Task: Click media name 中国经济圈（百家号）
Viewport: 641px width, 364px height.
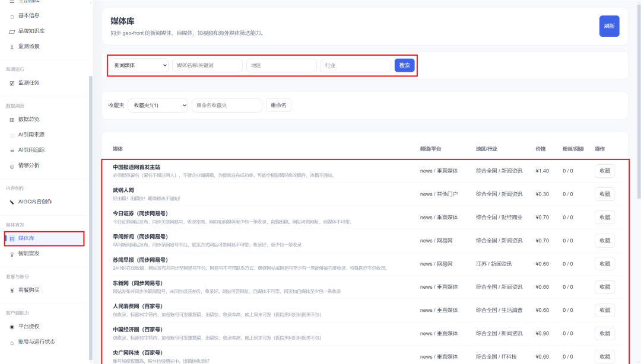Action: coord(138,329)
